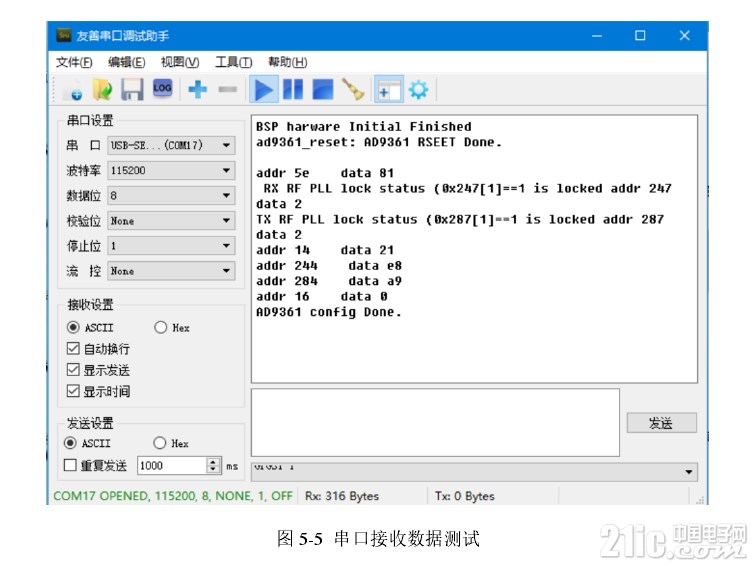Click 'BSP harware Initial Finished' line
The image size is (754, 567).
pyautogui.click(x=364, y=126)
